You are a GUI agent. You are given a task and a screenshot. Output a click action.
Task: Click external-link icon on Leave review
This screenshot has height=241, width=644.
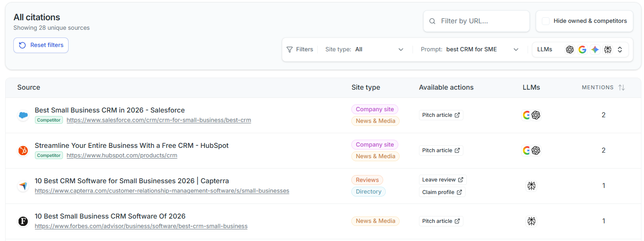460,180
